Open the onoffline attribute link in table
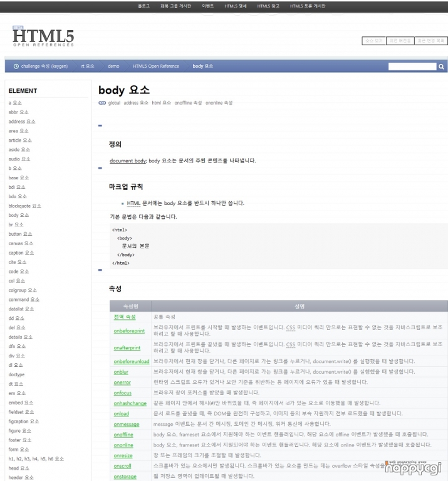Image resolution: width=448 pixels, height=481 pixels. (123, 435)
